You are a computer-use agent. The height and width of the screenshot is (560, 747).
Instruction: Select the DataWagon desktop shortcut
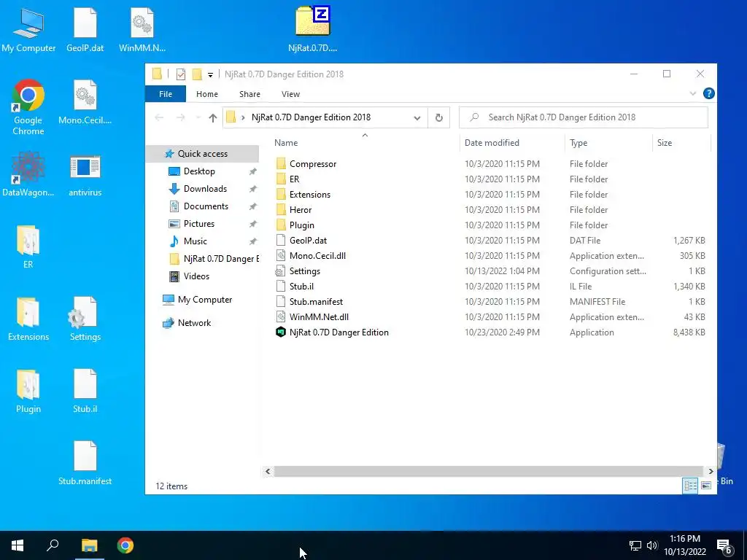[x=28, y=174]
